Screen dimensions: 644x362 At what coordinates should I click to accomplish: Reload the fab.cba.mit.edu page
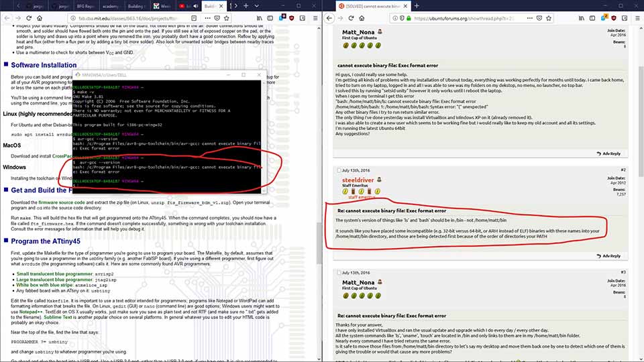click(x=29, y=18)
